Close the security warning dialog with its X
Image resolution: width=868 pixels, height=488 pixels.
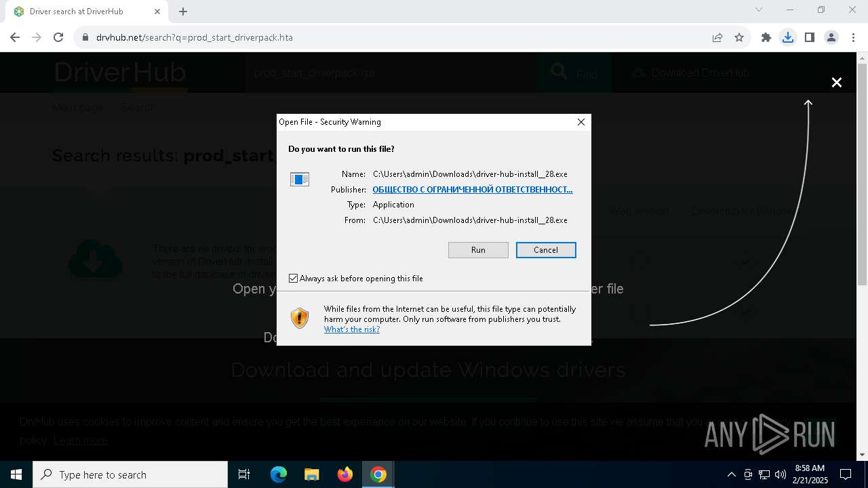(x=580, y=122)
